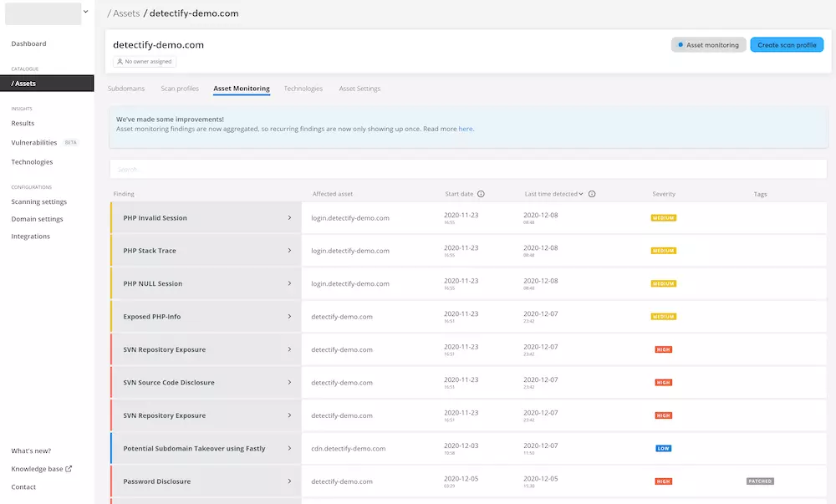Open Vulnerabilities in the sidebar
The image size is (836, 504).
[34, 143]
